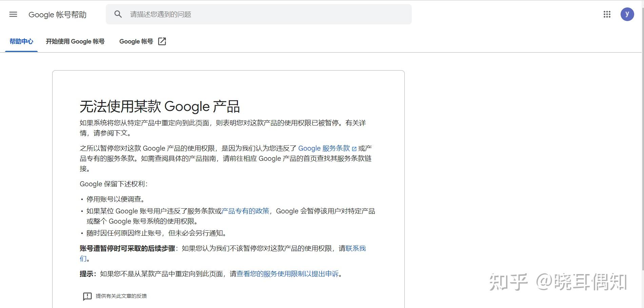
Task: Open the Google apps grid
Action: pos(607,14)
